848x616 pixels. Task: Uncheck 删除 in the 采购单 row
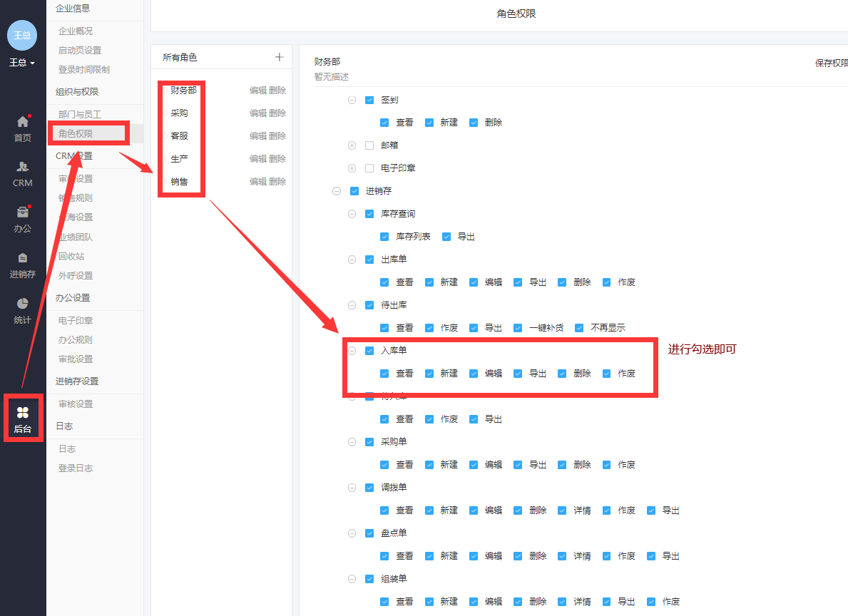tap(562, 465)
